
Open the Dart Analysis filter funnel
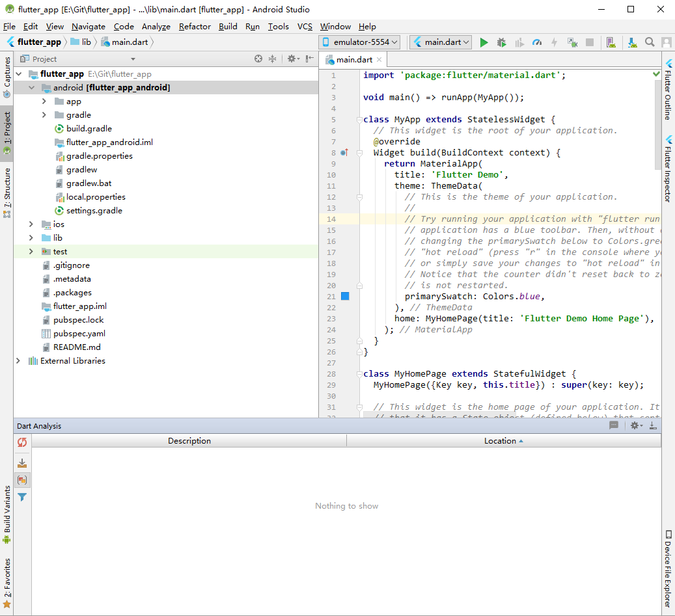coord(22,497)
